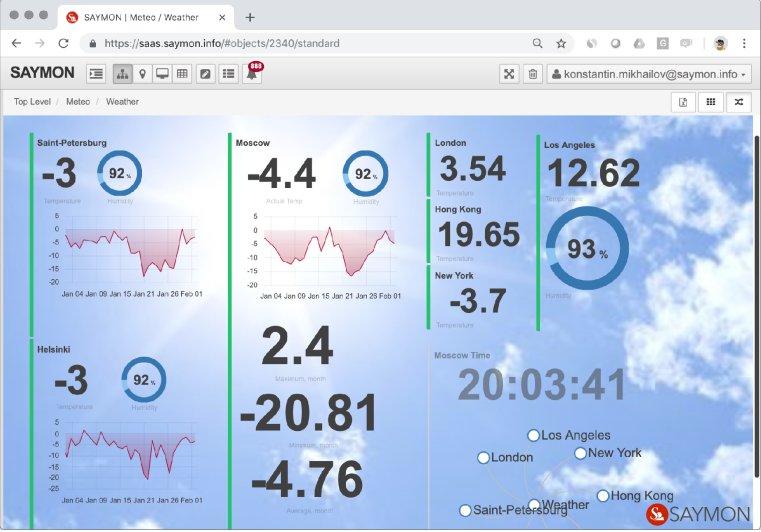Viewport: 761px width, 532px height.
Task: Click the SAYMON logo text
Action: (x=42, y=73)
